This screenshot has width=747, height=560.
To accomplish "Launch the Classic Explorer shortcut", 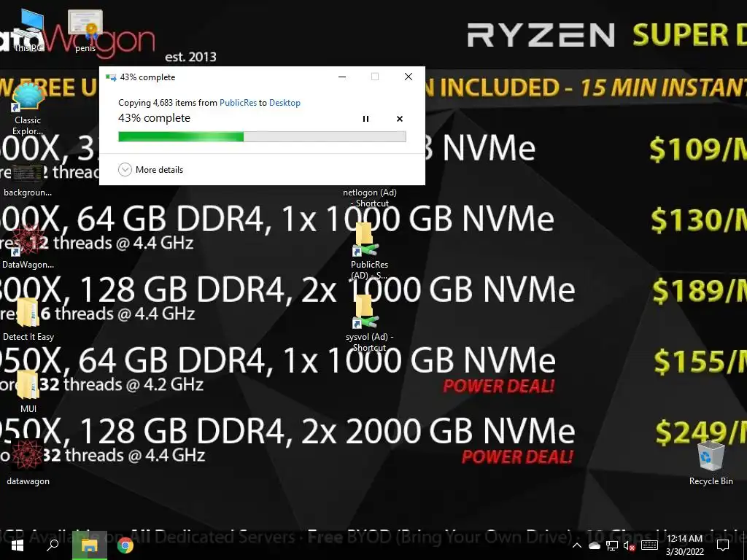I will point(28,109).
